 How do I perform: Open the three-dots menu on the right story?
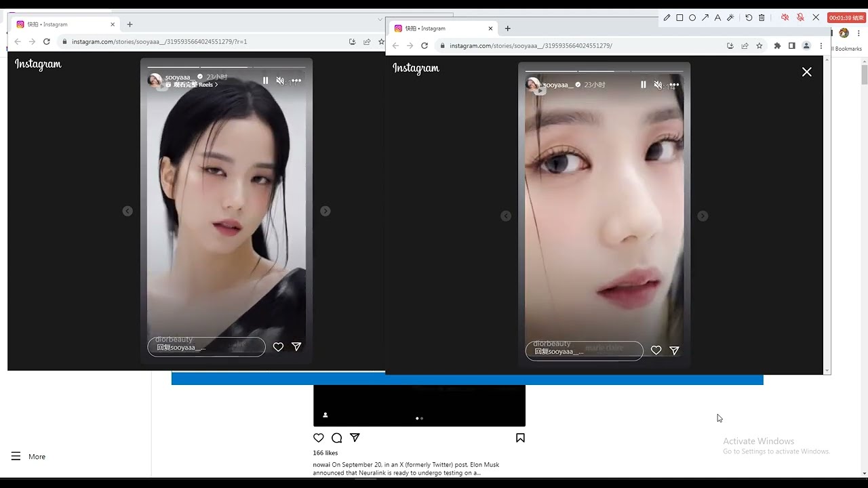tap(674, 85)
